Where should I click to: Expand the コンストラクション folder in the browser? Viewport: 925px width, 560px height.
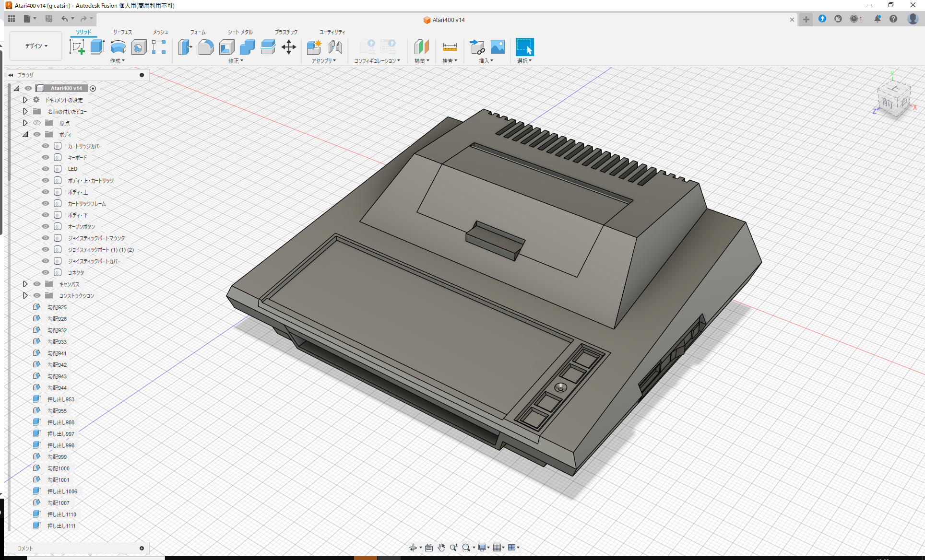[25, 295]
